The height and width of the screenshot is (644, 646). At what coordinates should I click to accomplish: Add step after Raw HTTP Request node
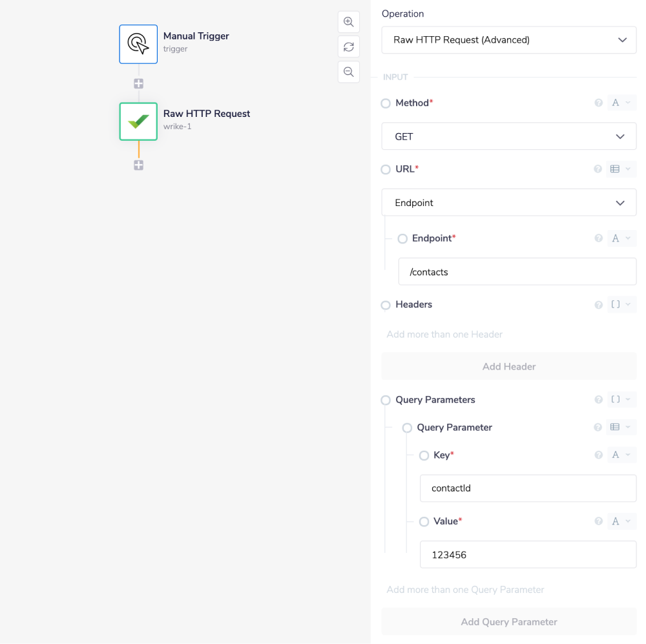[138, 165]
